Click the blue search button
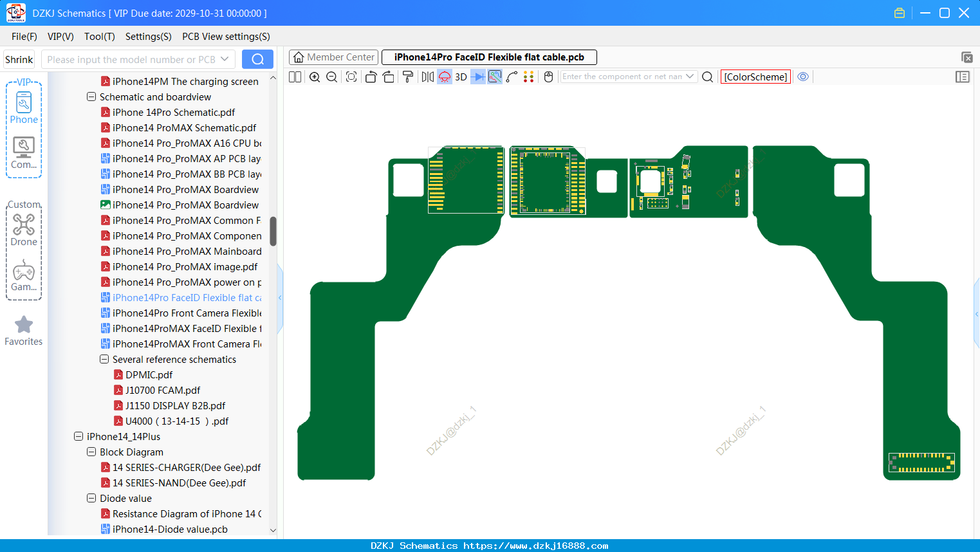Screen dimensions: 980x552 point(257,59)
